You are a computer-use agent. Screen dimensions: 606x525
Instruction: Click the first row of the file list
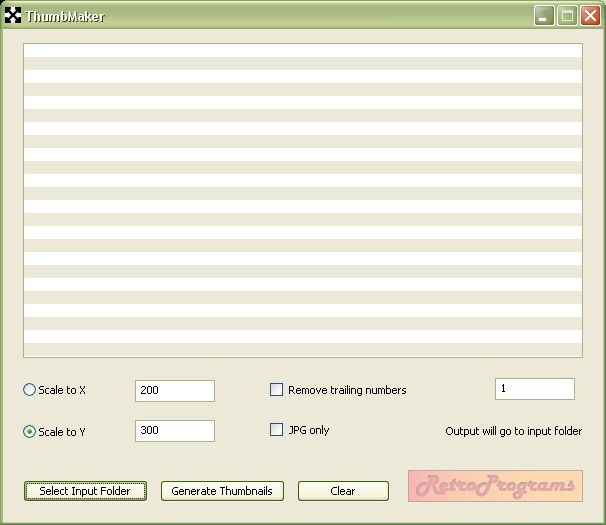point(302,50)
